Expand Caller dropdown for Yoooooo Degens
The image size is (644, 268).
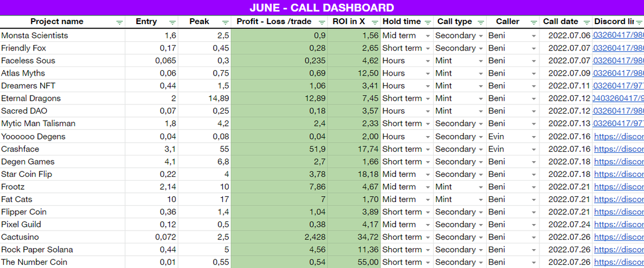point(533,137)
